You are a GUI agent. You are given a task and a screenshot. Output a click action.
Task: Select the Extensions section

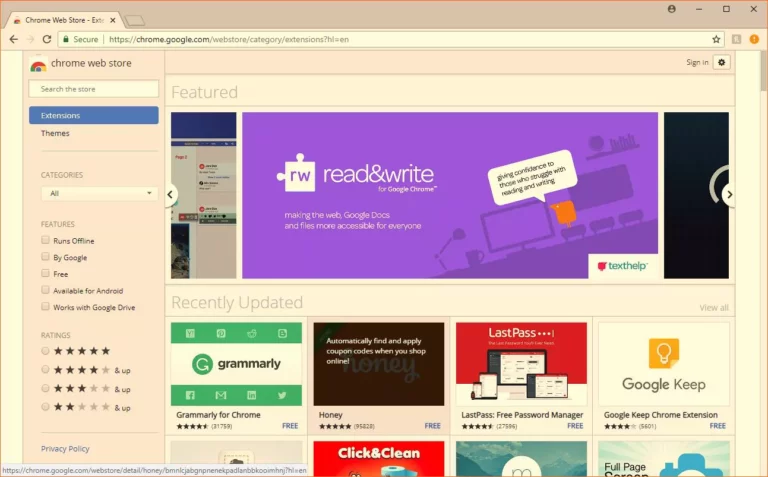point(94,115)
